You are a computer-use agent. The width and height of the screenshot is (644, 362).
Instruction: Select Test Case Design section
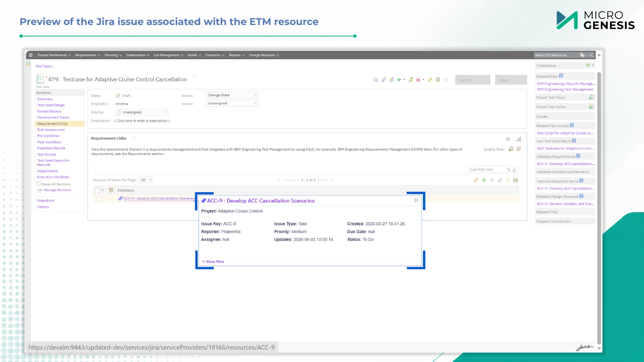click(x=51, y=105)
